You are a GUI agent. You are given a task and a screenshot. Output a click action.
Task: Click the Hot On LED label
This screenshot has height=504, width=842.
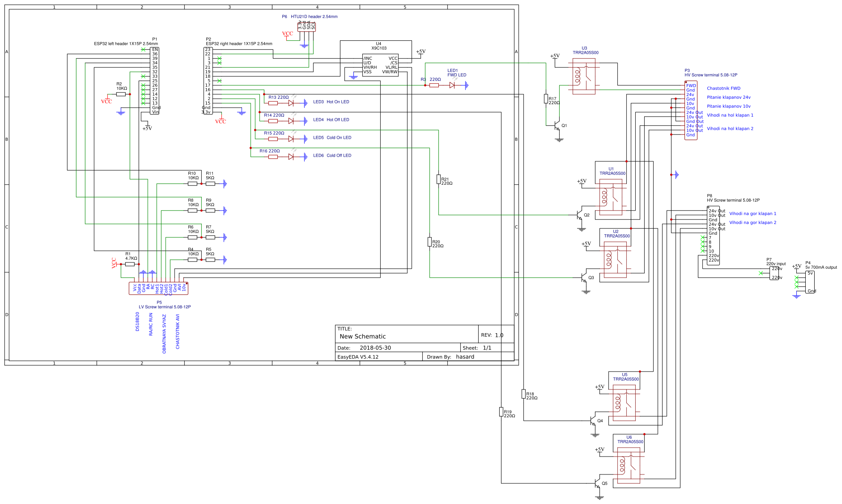pos(338,102)
